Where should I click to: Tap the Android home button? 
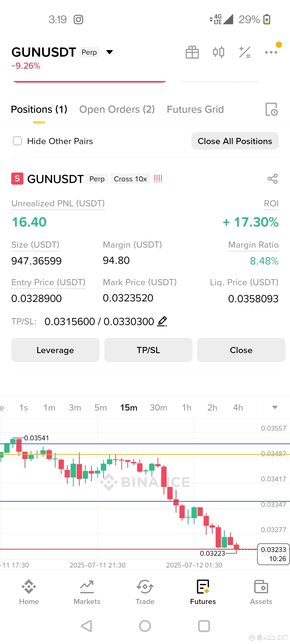(x=145, y=626)
